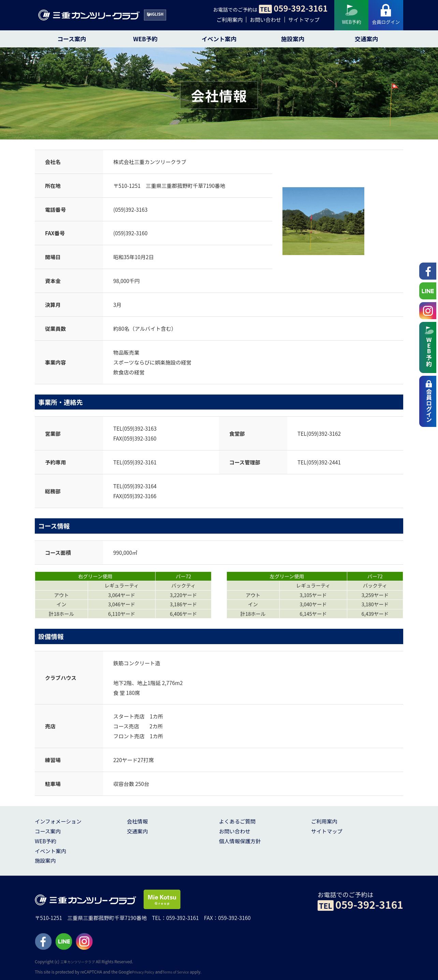Click company name 株式会社三重カンツリークラブ
This screenshot has width=438, height=980.
149,162
